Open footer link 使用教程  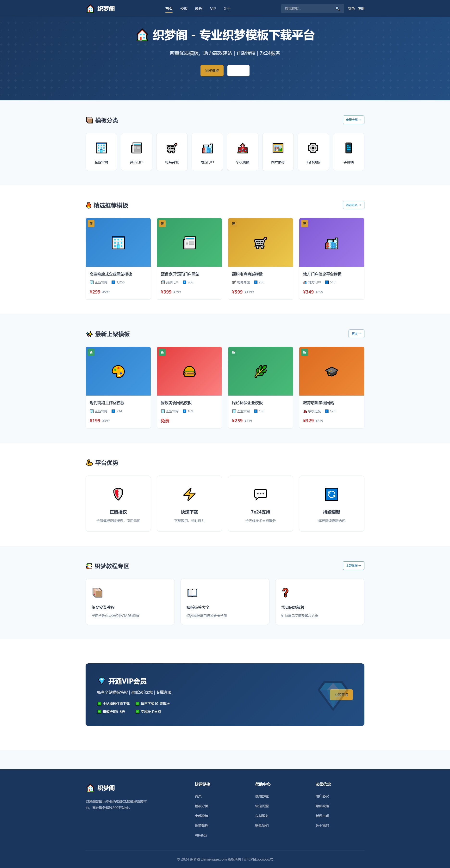tap(262, 796)
